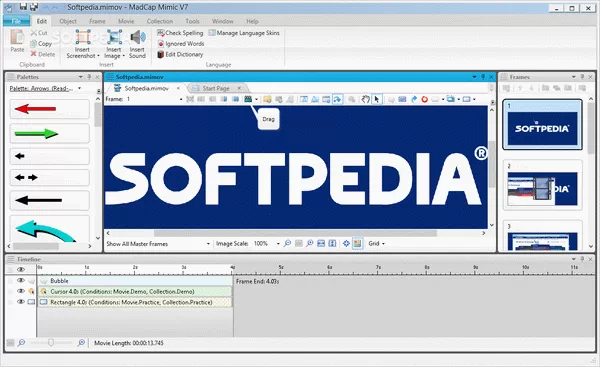Open Check Spelling tool

(x=180, y=33)
